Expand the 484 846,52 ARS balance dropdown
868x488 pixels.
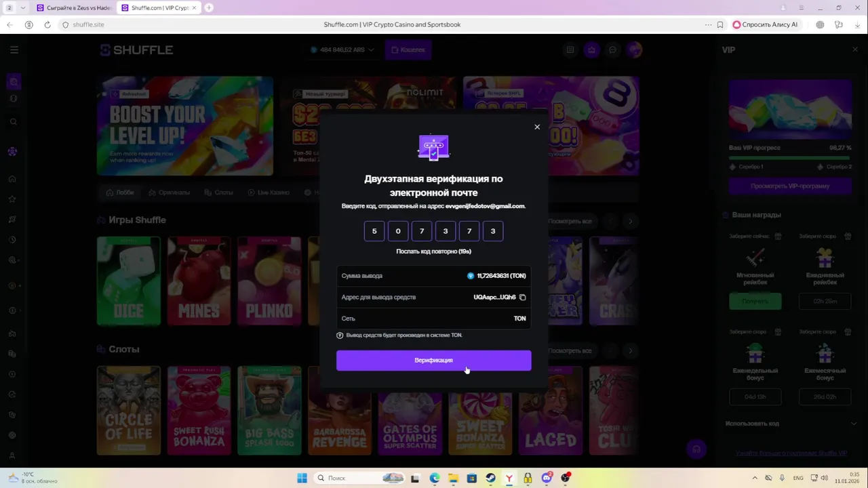point(342,49)
